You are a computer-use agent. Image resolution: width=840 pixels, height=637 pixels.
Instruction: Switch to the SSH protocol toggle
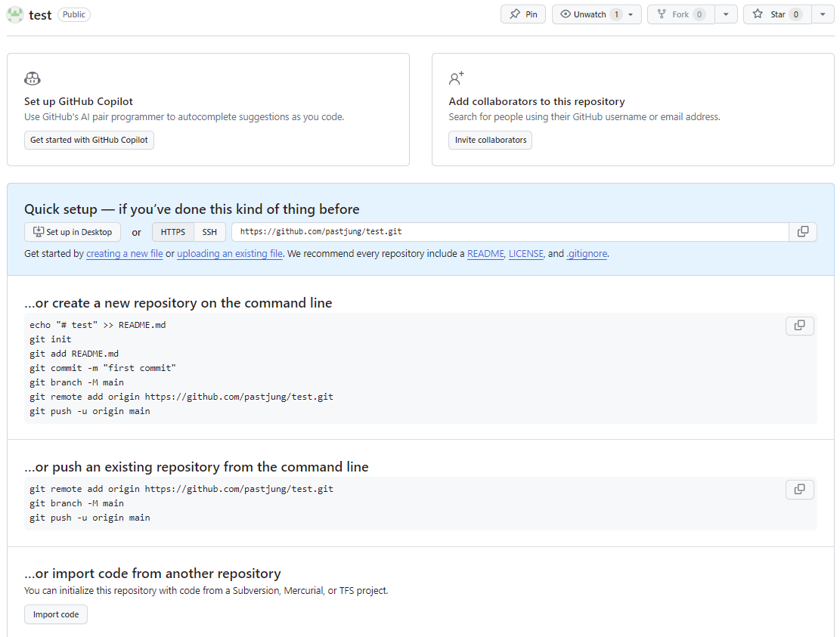209,232
